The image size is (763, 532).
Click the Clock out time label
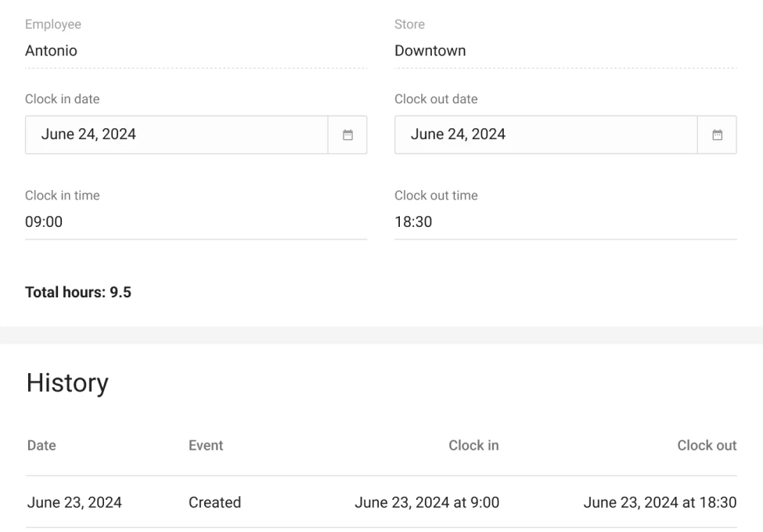point(436,196)
